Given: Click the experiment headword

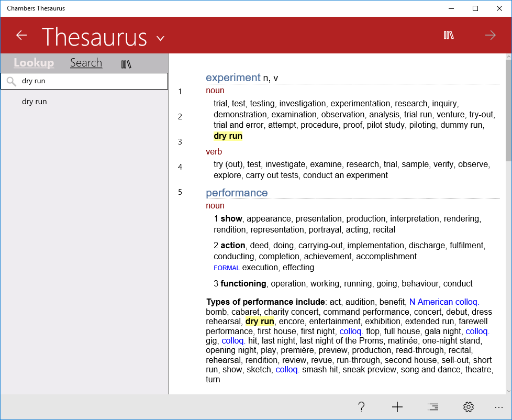Looking at the screenshot, I should [233, 78].
